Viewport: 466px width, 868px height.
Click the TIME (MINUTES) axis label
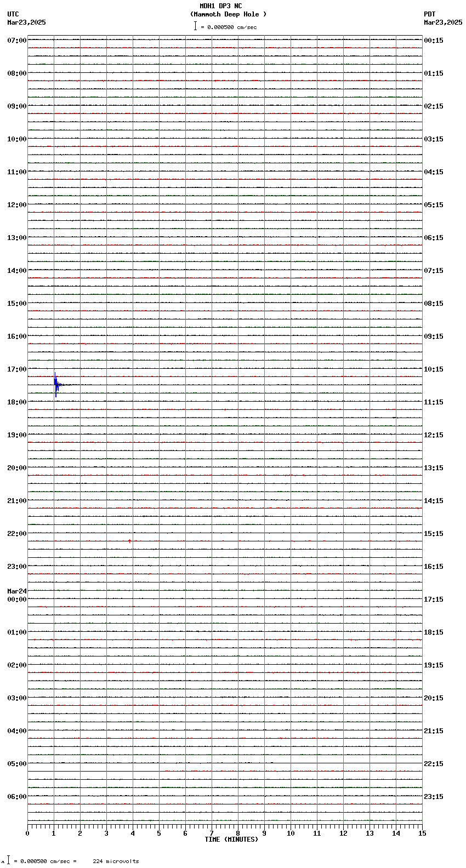coord(231,840)
